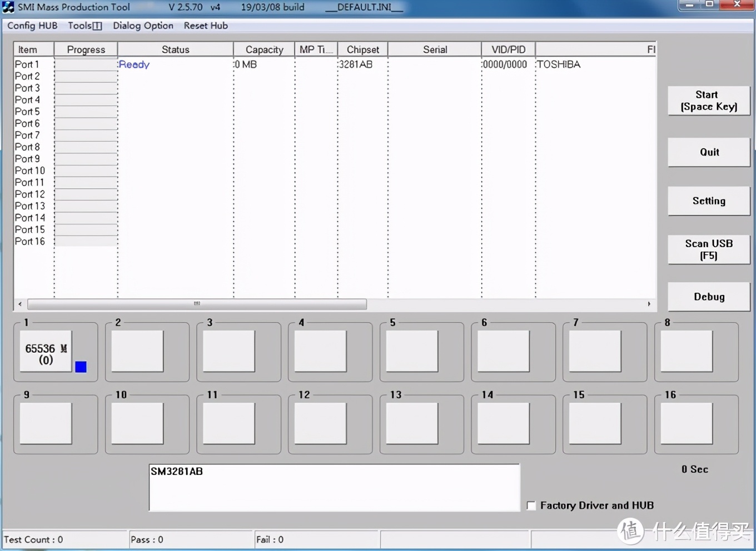This screenshot has height=551, width=756.
Task: Click the horizontal scrollbar thumb of port list
Action: click(197, 304)
